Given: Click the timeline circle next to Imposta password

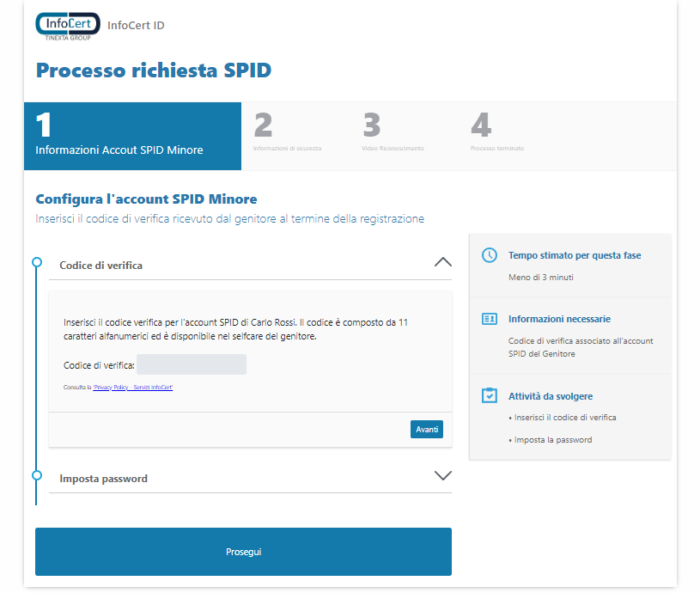Looking at the screenshot, I should click(36, 475).
